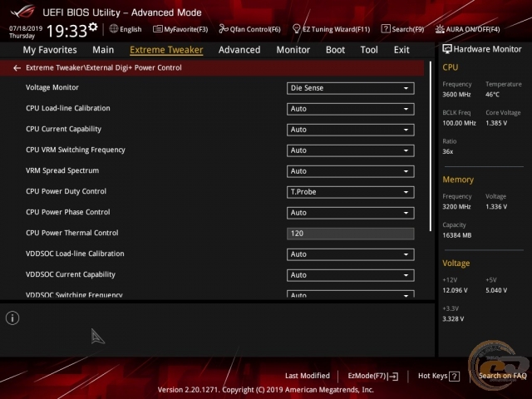Open Voltage Monitor Die Sense dropdown
Screen dimensions: 532x399
[351, 88]
